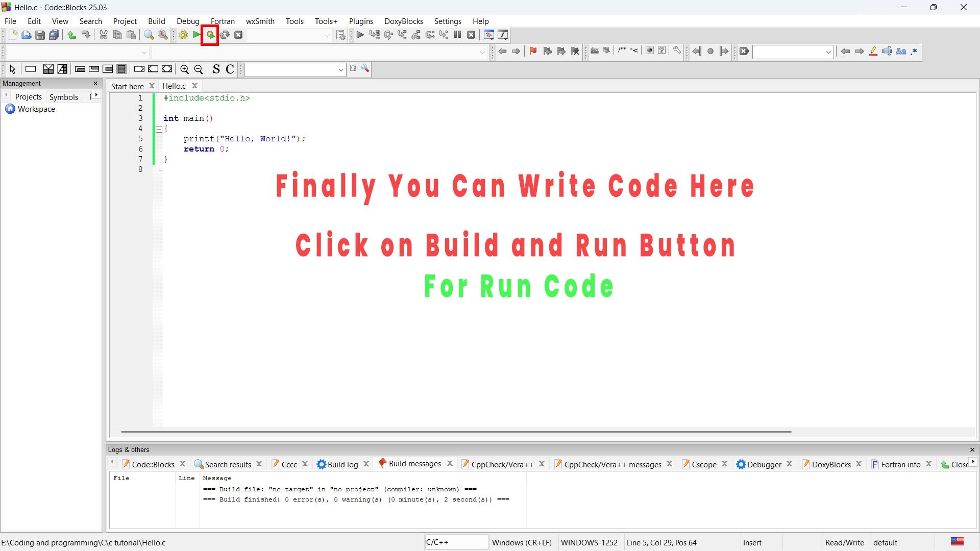Expand the search text combo box
This screenshot has width=980, height=551.
pos(828,52)
